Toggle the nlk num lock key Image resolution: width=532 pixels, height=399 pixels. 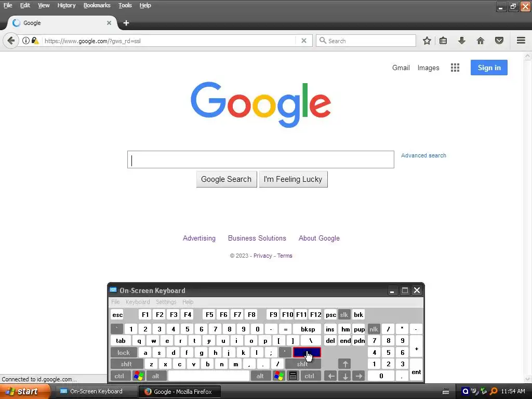point(374,329)
